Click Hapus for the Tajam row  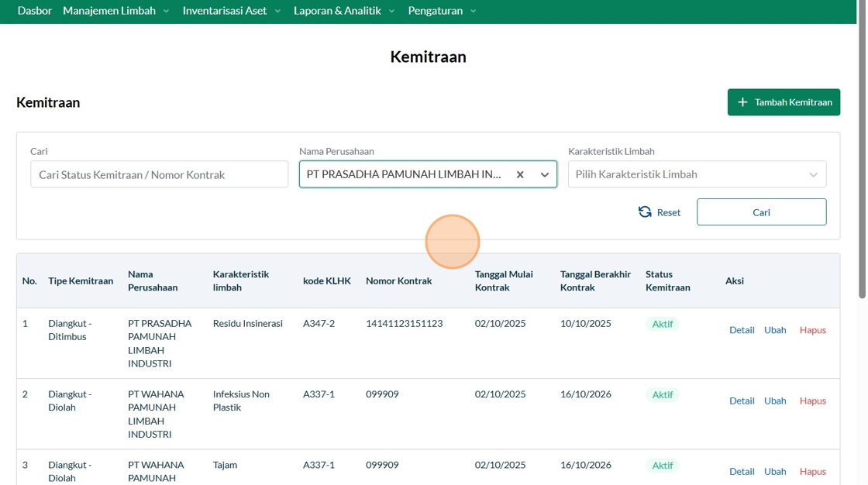pos(812,472)
